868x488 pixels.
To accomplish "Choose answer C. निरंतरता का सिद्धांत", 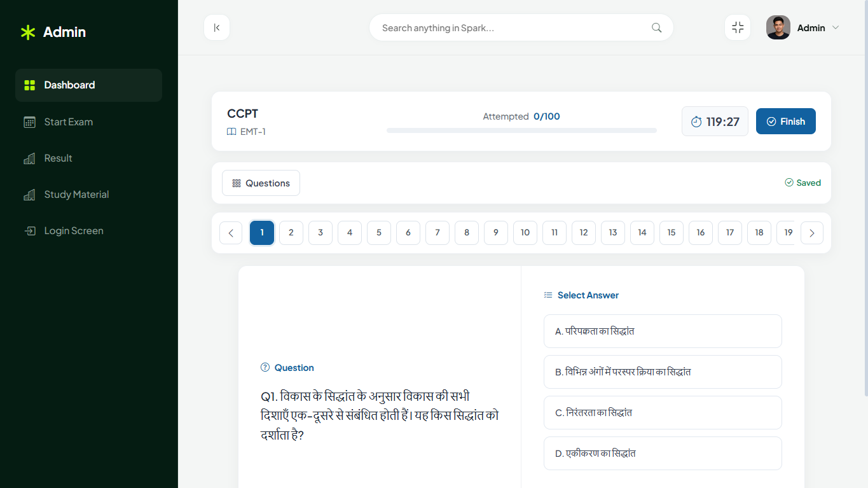I will point(663,413).
